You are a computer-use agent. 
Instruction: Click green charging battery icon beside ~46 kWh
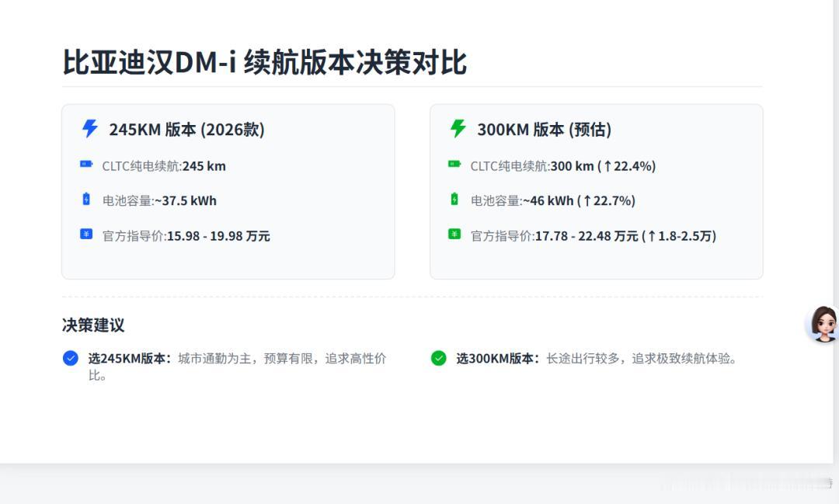pos(454,199)
